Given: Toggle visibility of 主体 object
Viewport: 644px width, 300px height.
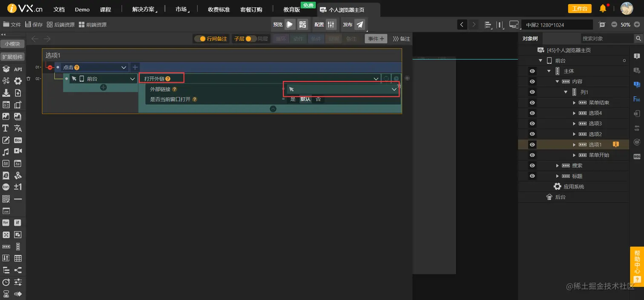Looking at the screenshot, I should pyautogui.click(x=532, y=71).
